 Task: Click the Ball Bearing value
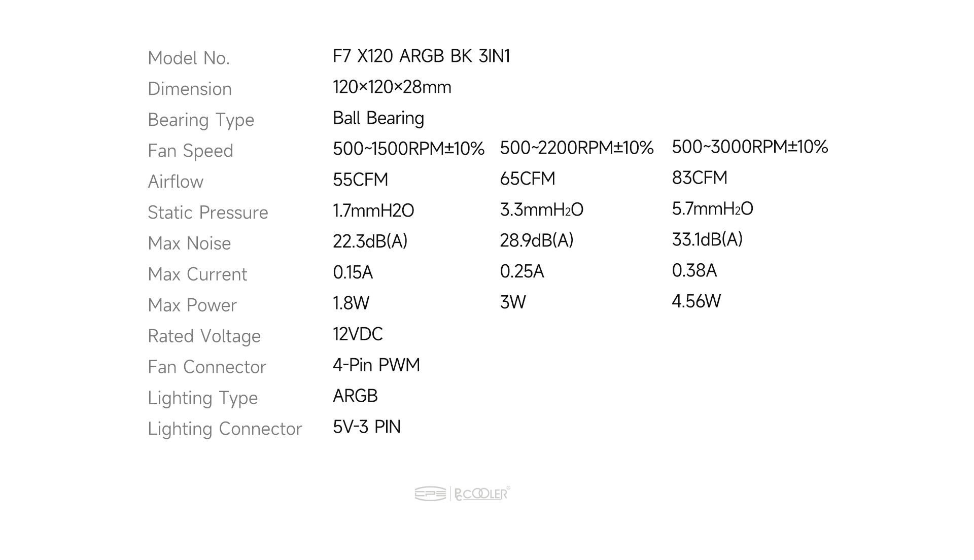point(378,118)
